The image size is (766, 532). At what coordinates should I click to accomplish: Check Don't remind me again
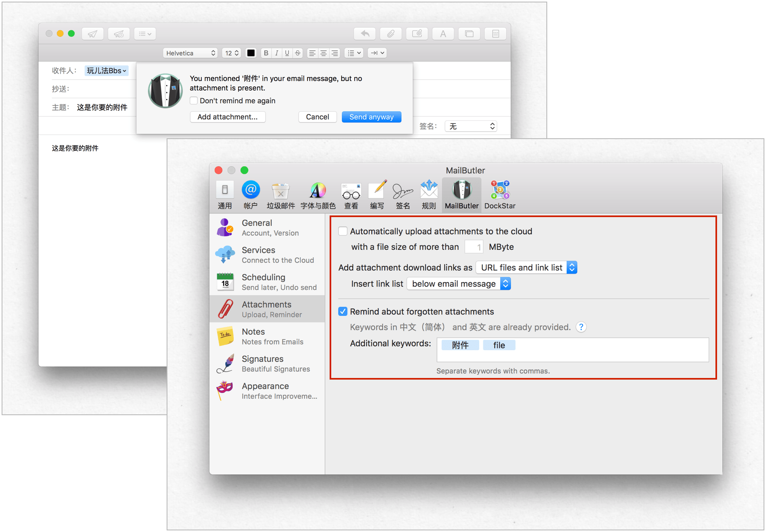click(194, 101)
